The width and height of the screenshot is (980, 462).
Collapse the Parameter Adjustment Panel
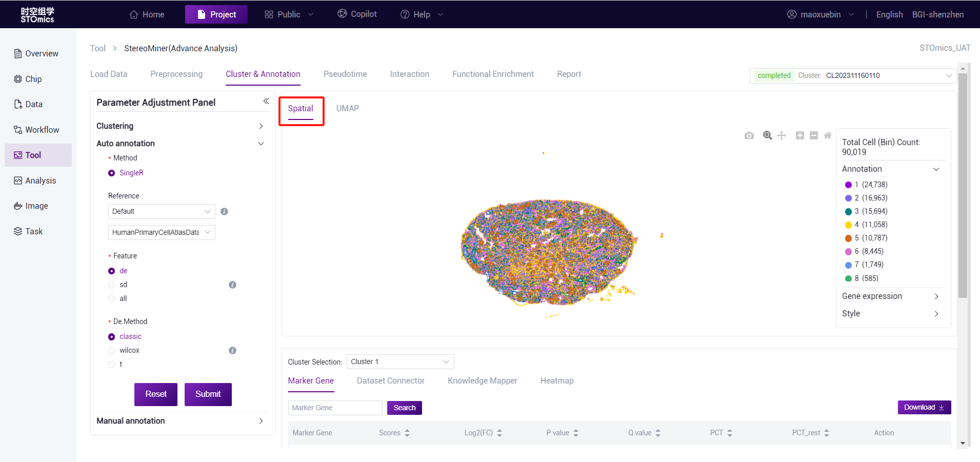click(266, 101)
